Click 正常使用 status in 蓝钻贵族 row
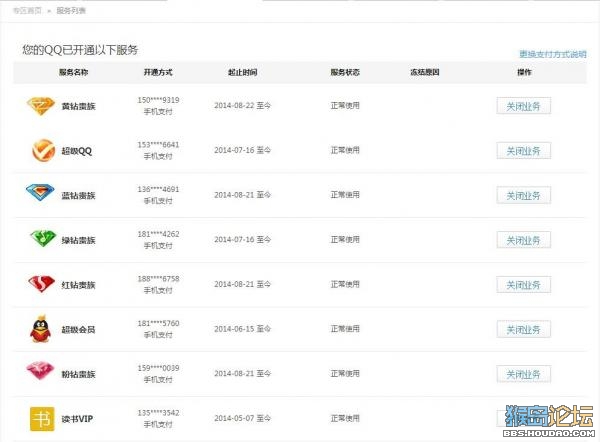The width and height of the screenshot is (600, 442). click(345, 195)
